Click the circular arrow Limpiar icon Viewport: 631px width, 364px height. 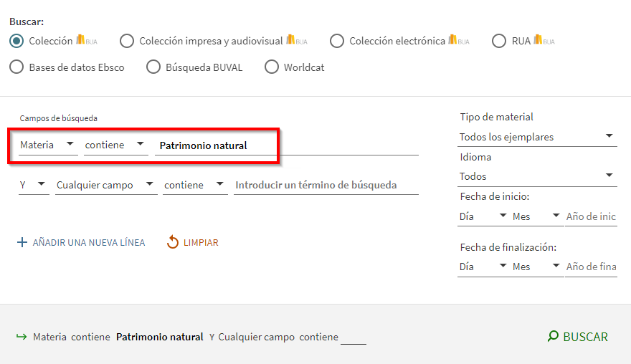tap(173, 243)
